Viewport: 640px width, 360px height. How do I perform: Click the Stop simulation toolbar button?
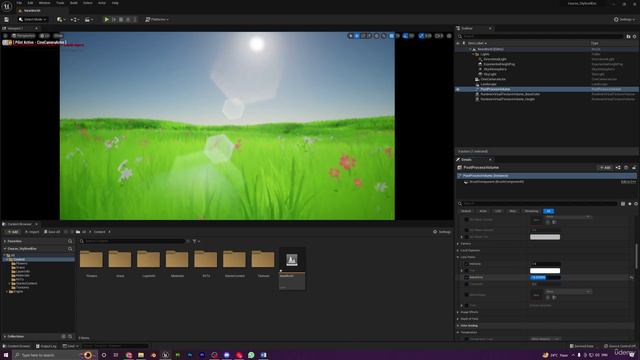pos(121,20)
